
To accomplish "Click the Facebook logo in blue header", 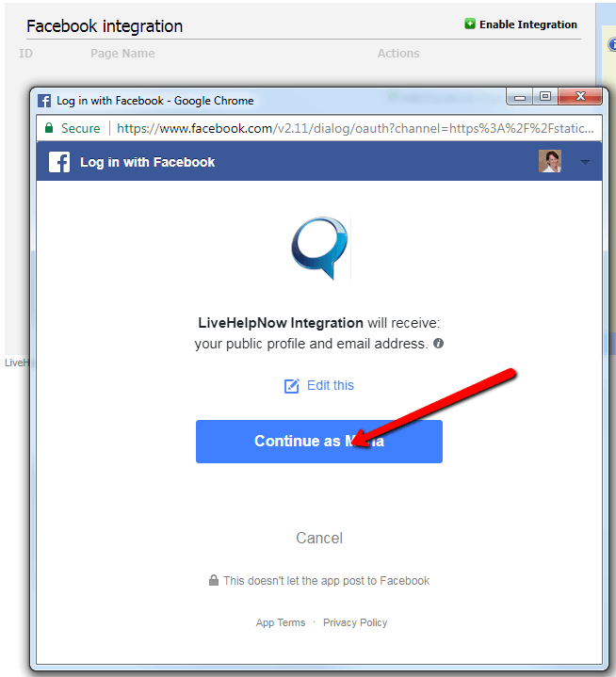I will 59,162.
